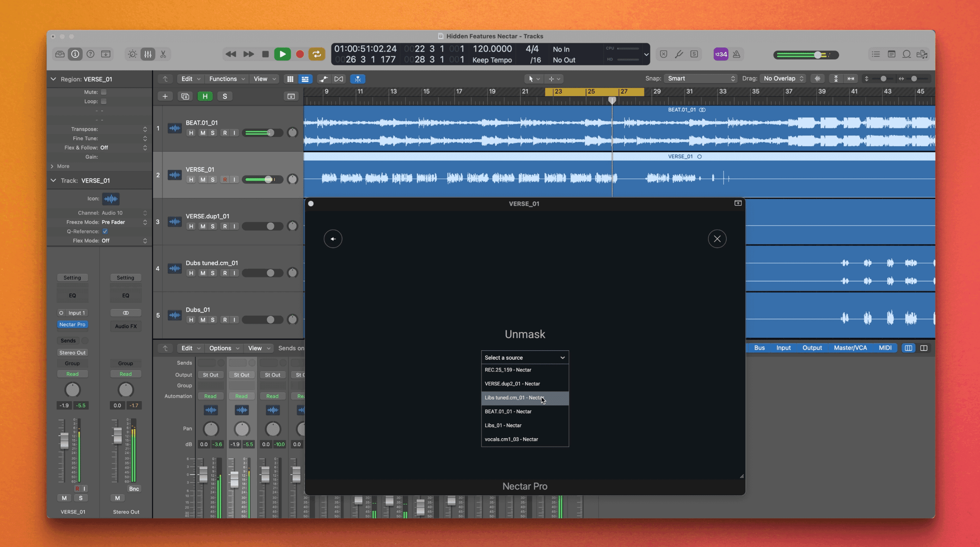Viewport: 980px width, 547px height.
Task: Open the Functions menu
Action: tap(227, 79)
